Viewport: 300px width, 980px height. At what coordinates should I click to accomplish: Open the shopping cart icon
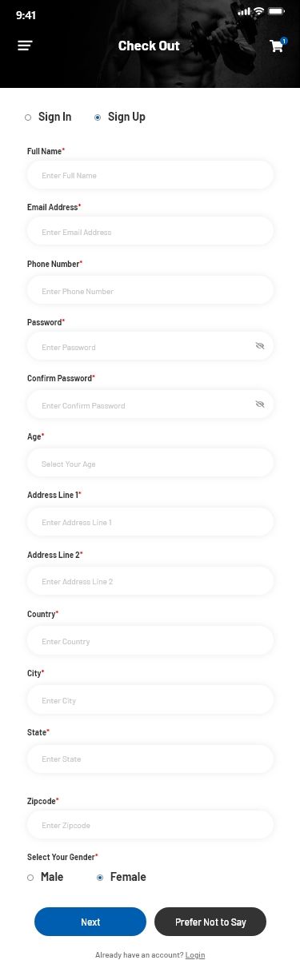click(x=277, y=46)
